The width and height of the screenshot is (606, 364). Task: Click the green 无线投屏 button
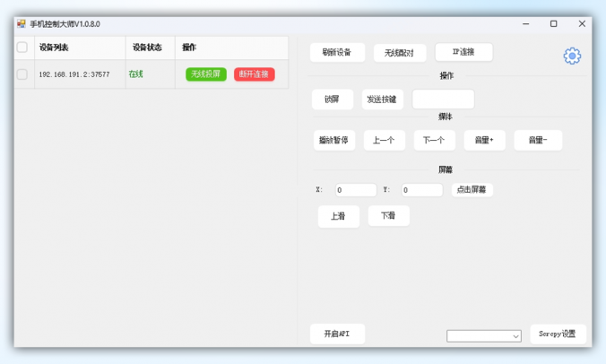[206, 74]
